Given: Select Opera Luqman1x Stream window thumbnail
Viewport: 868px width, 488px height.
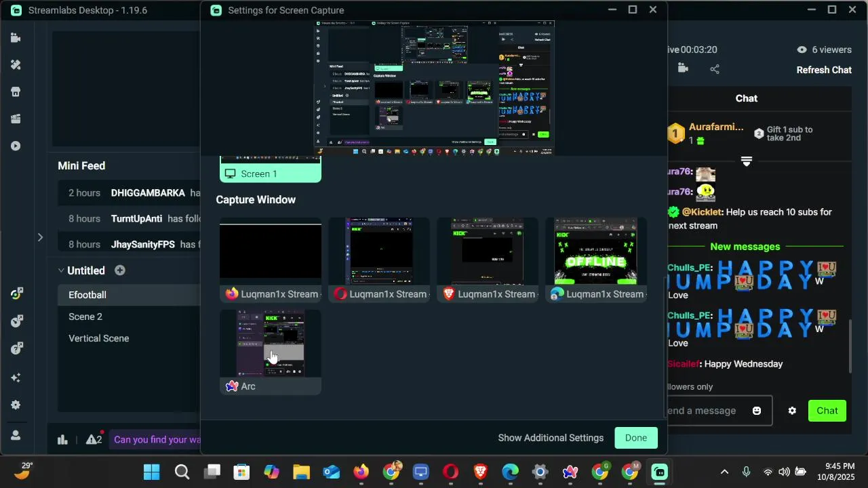Looking at the screenshot, I should click(379, 260).
